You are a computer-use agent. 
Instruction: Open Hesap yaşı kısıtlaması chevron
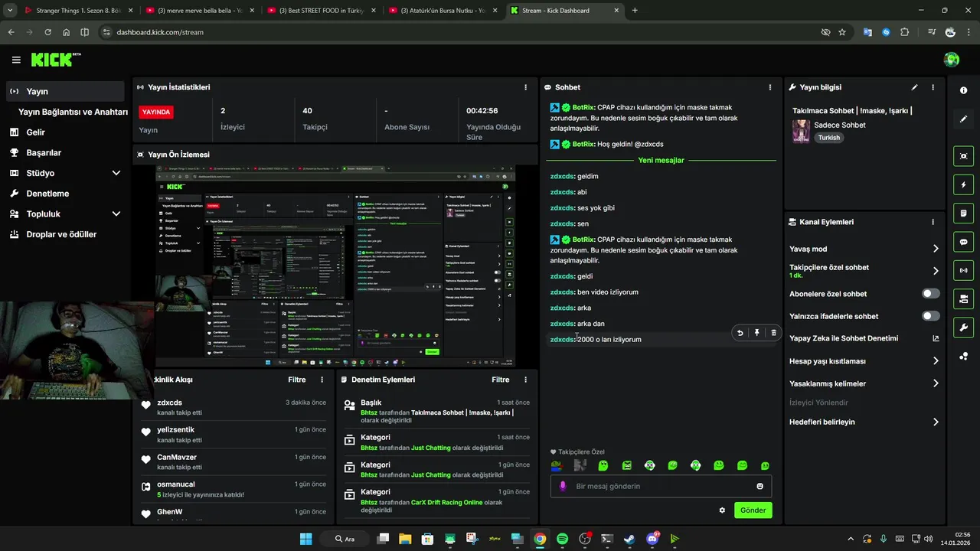[936, 361]
